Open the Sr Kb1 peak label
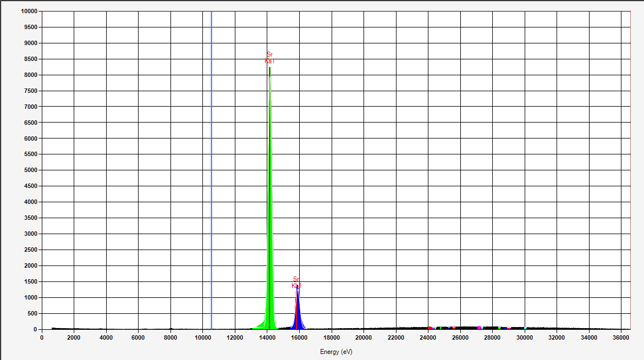The image size is (644, 360). tap(296, 282)
